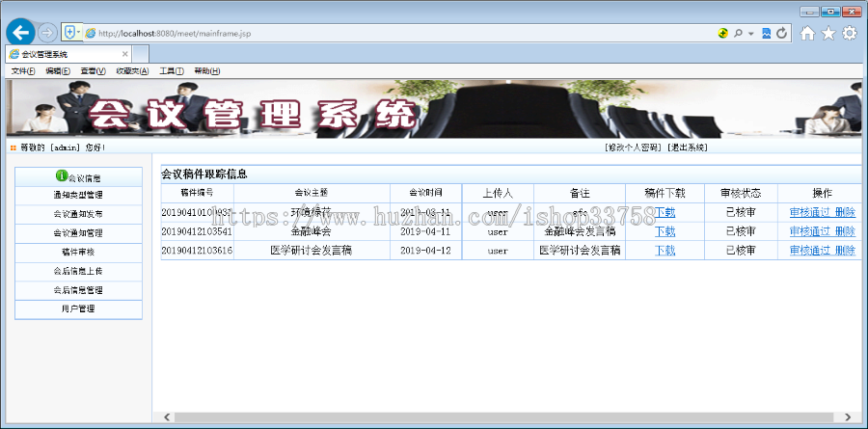The height and width of the screenshot is (429, 868).
Task: Open a new blank tab button
Action: [x=141, y=54]
